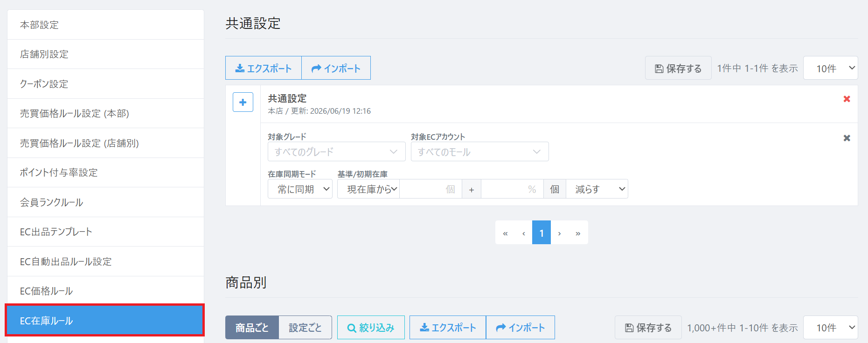Export 共通設定 rules via エクスポート
868x343 pixels.
(x=264, y=68)
